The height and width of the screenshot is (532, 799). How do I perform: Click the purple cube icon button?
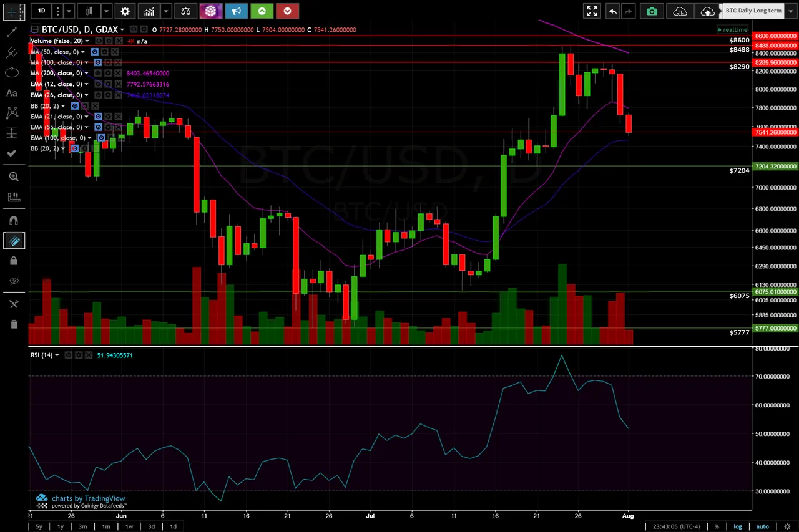[211, 11]
